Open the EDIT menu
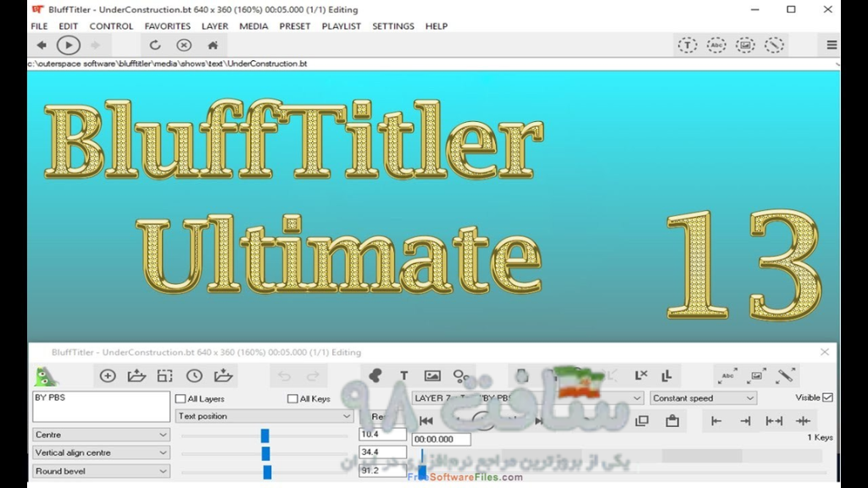The width and height of the screenshot is (868, 488). click(69, 26)
